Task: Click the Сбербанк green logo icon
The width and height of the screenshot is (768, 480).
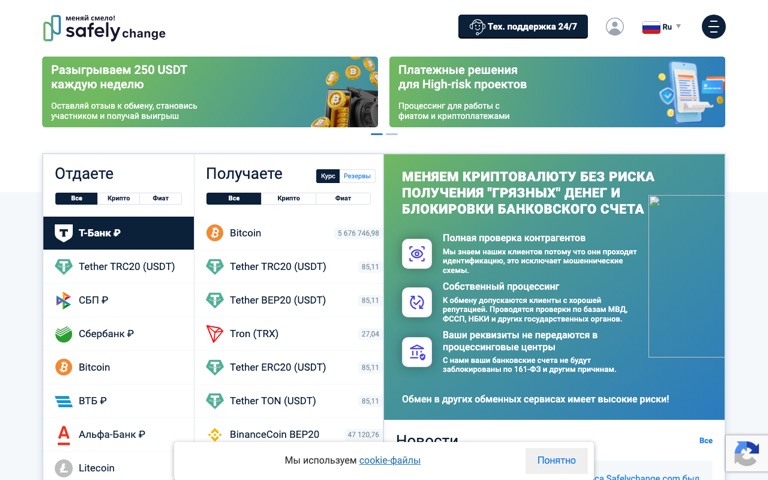Action: click(64, 334)
